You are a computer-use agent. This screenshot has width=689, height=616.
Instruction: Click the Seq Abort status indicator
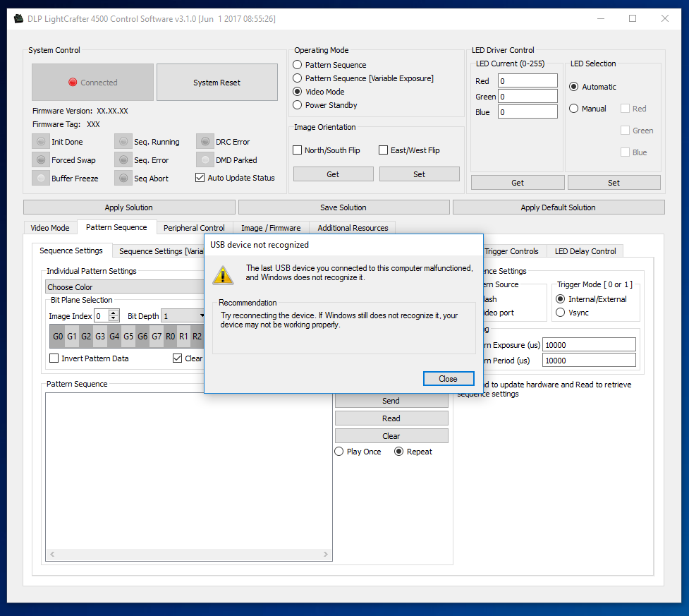[x=123, y=179]
